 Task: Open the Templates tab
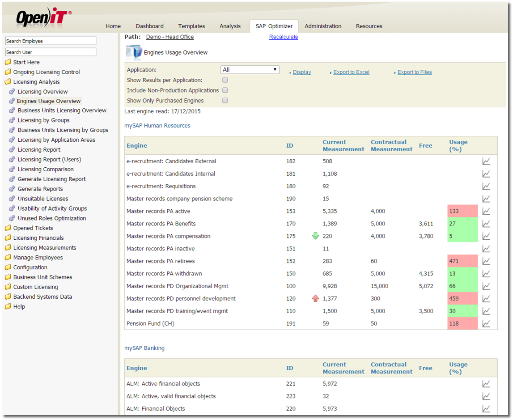(x=192, y=26)
